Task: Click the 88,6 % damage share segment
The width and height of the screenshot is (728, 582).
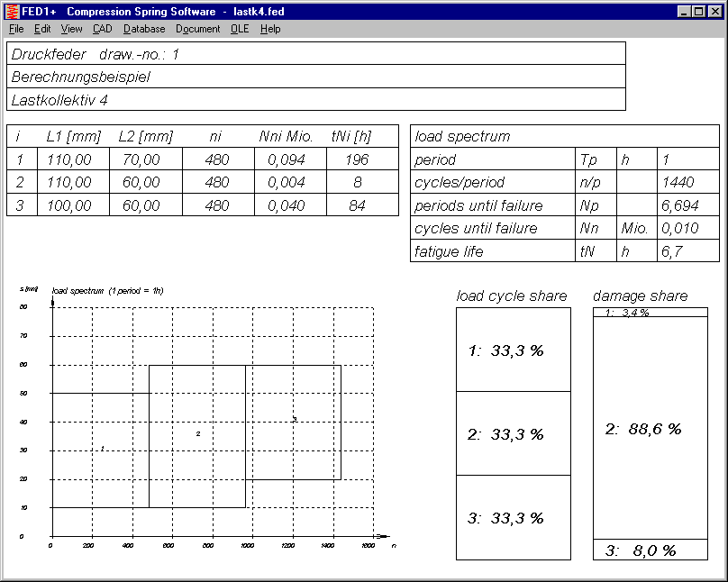Action: pos(650,429)
